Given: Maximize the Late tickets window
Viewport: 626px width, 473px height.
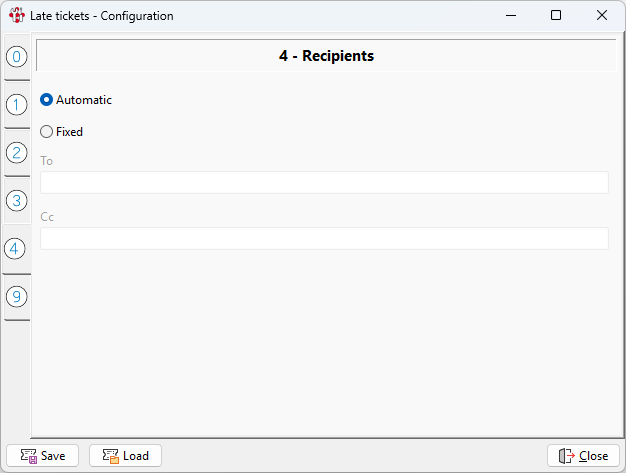Looking at the screenshot, I should [556, 16].
